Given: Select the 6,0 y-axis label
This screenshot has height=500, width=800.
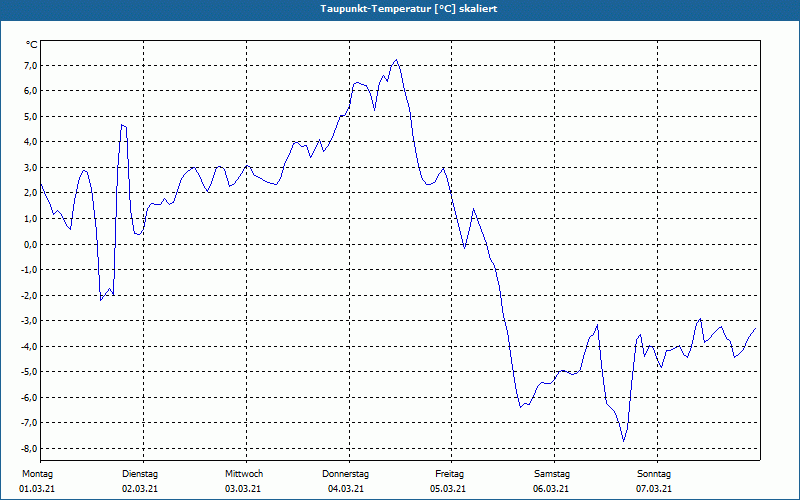Looking at the screenshot, I should (x=30, y=91).
